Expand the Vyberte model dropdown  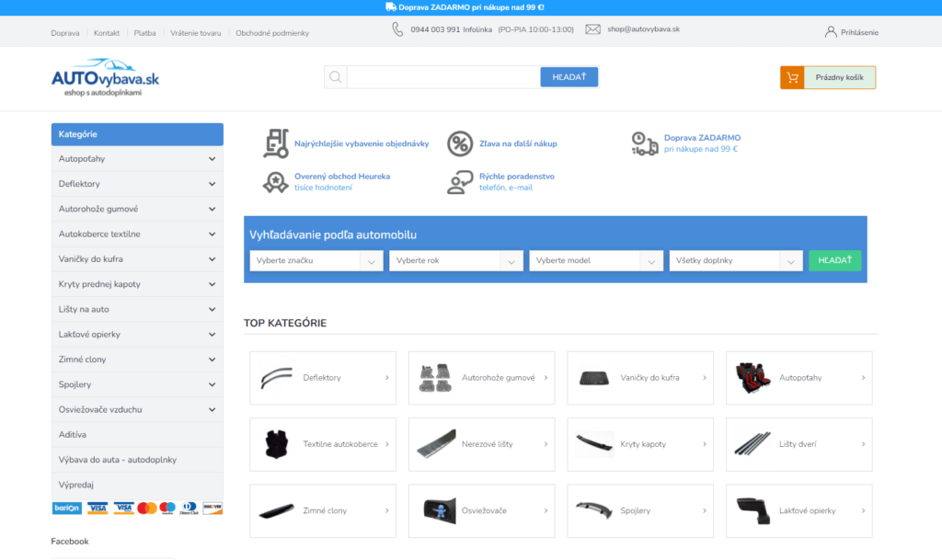coord(595,261)
